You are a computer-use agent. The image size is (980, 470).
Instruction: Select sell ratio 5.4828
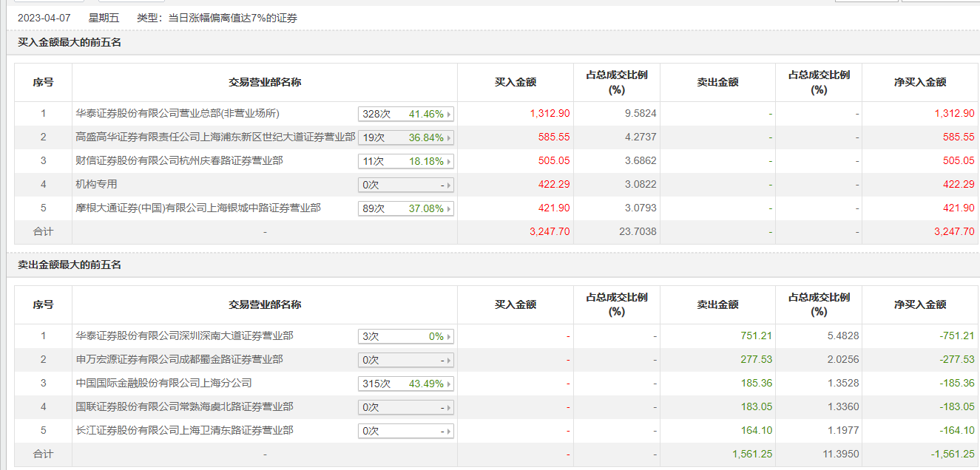coord(842,336)
